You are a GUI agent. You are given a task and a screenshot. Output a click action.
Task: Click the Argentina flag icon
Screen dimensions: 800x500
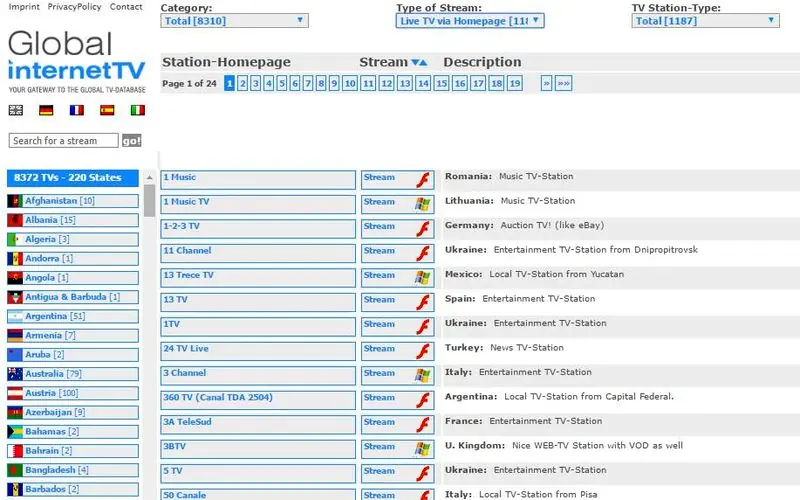pyautogui.click(x=15, y=316)
